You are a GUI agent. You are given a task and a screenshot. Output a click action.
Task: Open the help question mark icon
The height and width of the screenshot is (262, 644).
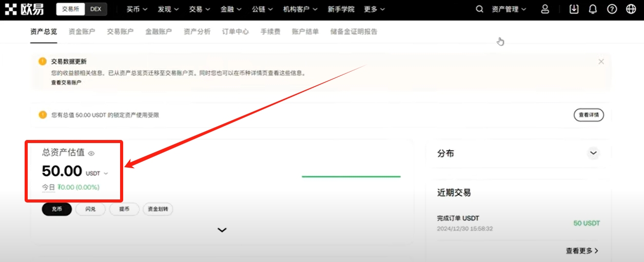pyautogui.click(x=612, y=9)
